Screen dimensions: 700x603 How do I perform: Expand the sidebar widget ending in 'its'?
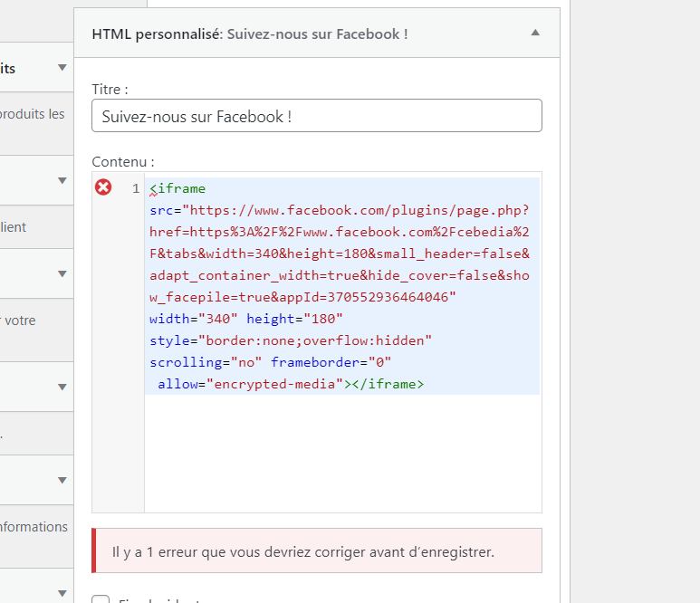click(x=62, y=67)
